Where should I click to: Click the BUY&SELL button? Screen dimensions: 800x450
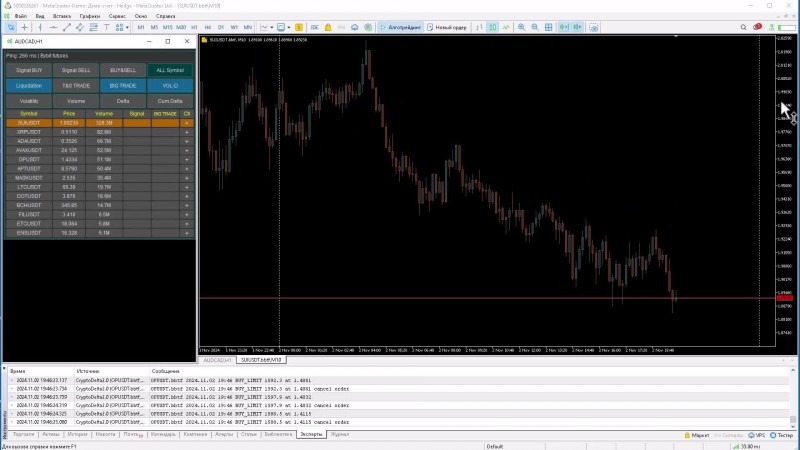point(123,70)
